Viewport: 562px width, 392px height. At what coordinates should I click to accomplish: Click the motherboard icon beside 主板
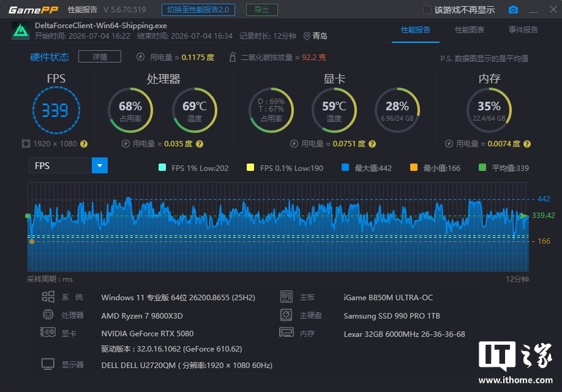(x=287, y=296)
